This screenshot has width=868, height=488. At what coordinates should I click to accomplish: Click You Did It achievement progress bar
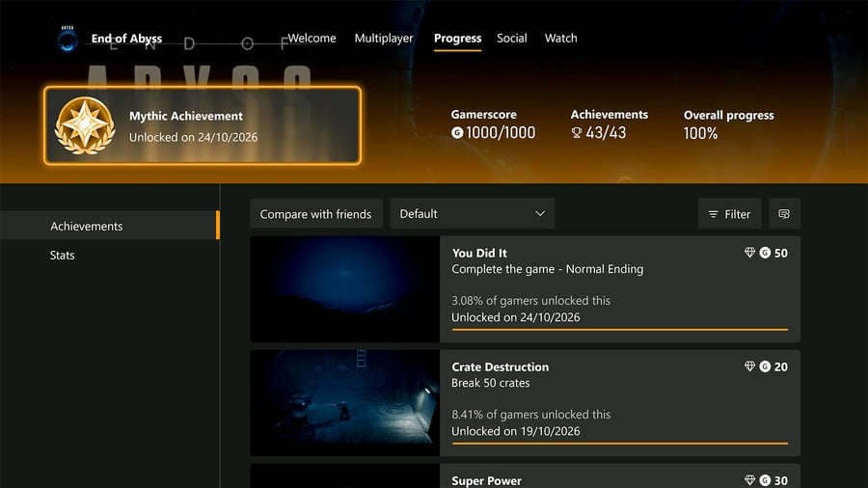click(619, 330)
